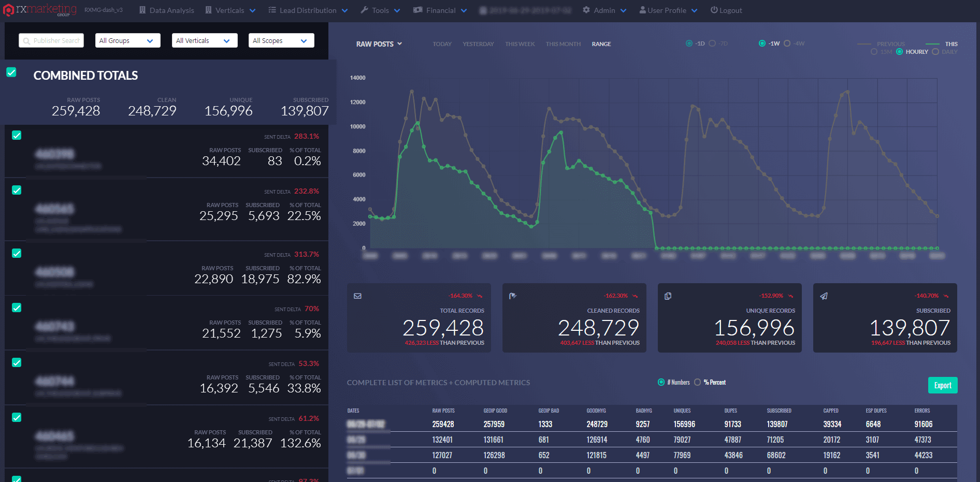Switch to the THIS WEEK range tab
Viewport: 980px width, 482px height.
520,44
